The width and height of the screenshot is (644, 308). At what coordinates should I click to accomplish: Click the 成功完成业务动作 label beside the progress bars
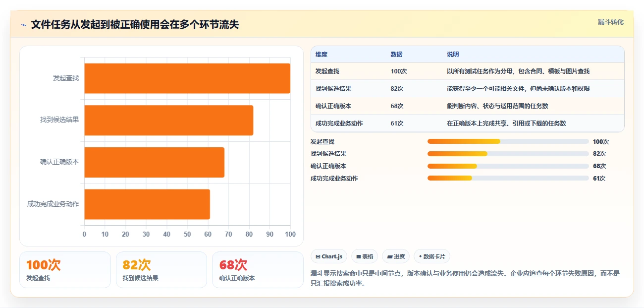pyautogui.click(x=334, y=179)
